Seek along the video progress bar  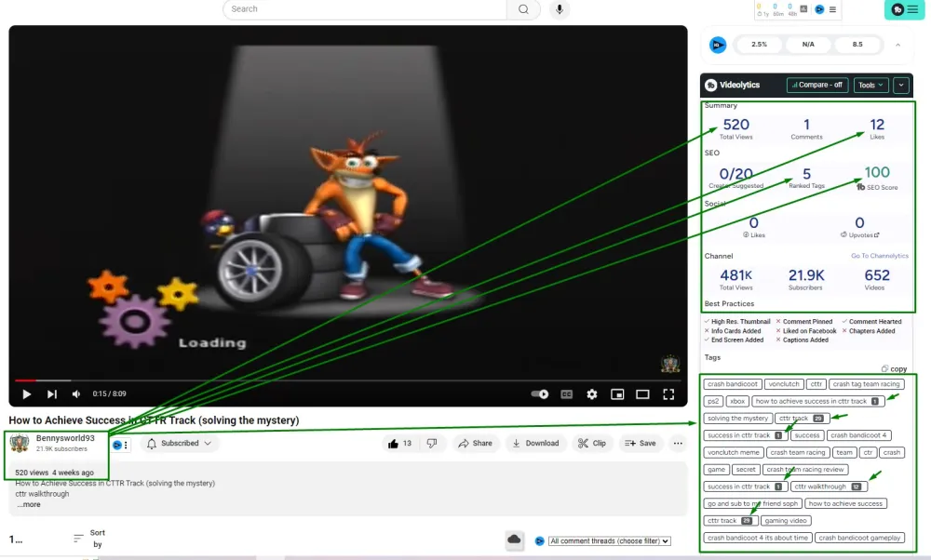pyautogui.click(x=347, y=380)
